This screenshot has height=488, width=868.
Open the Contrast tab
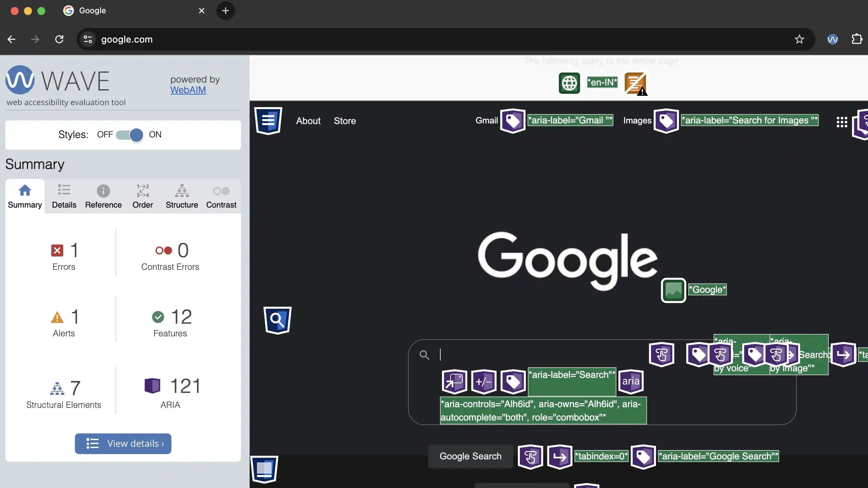[221, 196]
